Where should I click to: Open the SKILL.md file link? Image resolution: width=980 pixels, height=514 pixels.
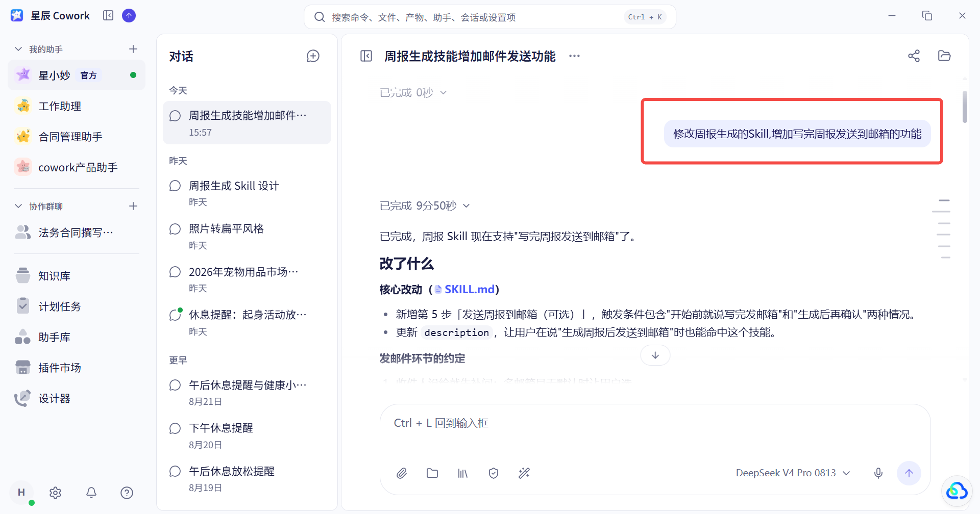click(x=464, y=290)
